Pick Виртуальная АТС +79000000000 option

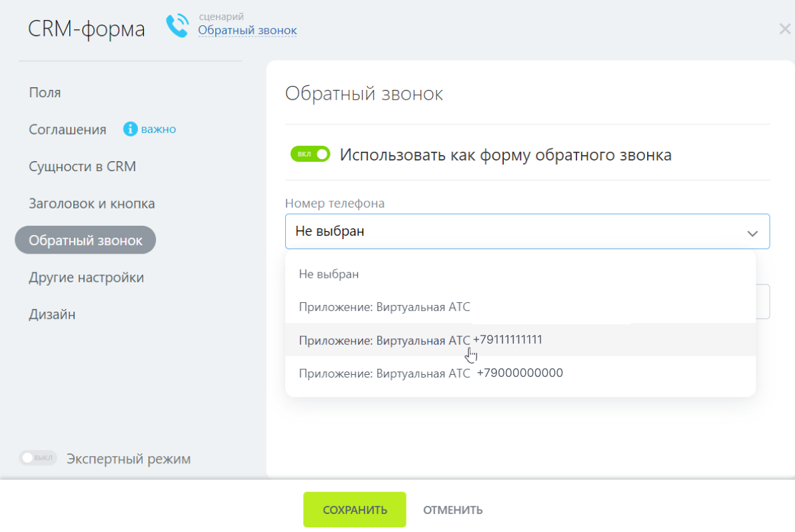tap(430, 374)
